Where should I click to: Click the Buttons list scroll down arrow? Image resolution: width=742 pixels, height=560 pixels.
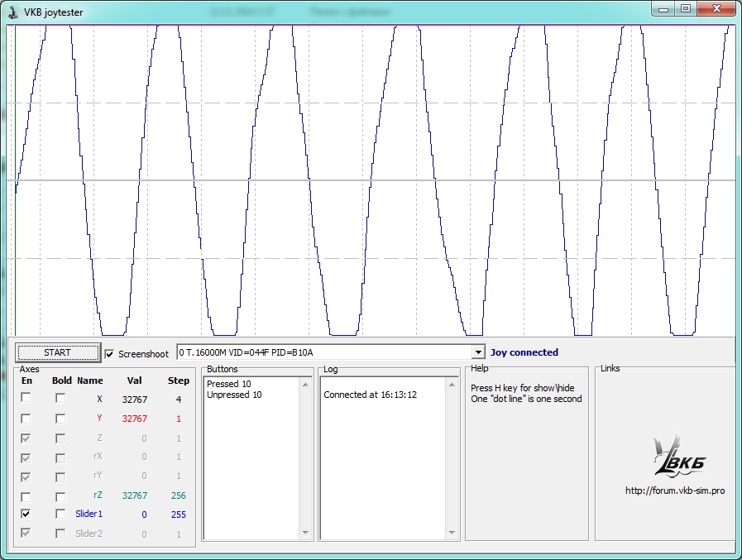(x=305, y=534)
